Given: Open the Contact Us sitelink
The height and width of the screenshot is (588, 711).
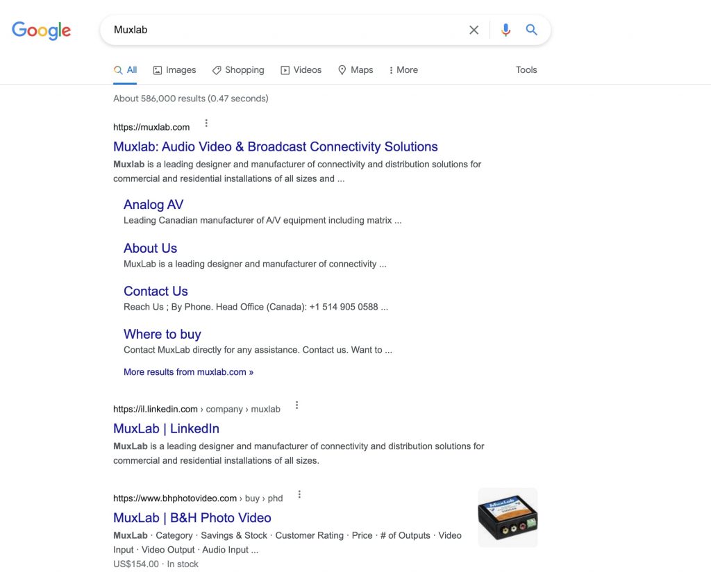Looking at the screenshot, I should click(156, 291).
